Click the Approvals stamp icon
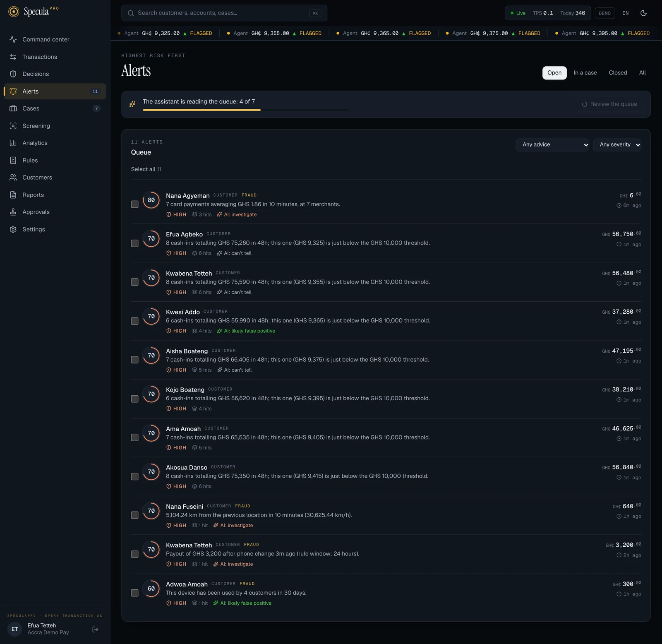Screen dimensions: 662x644 coord(13,212)
